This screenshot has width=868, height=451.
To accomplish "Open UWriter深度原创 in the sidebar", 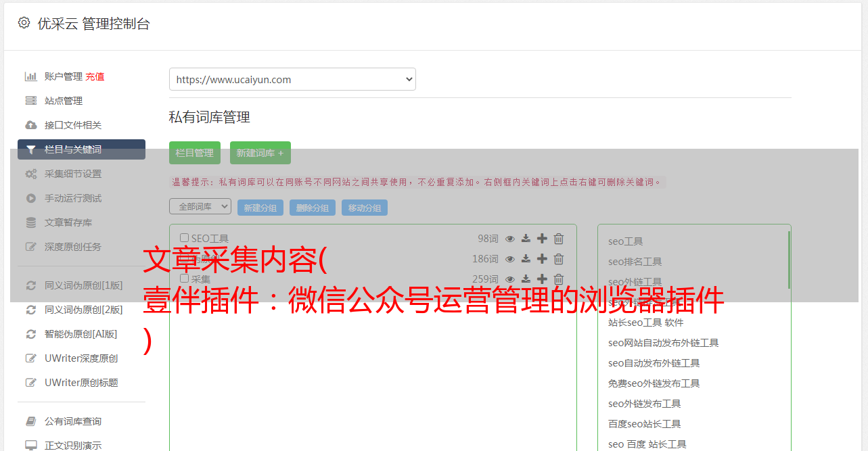I will coord(81,358).
